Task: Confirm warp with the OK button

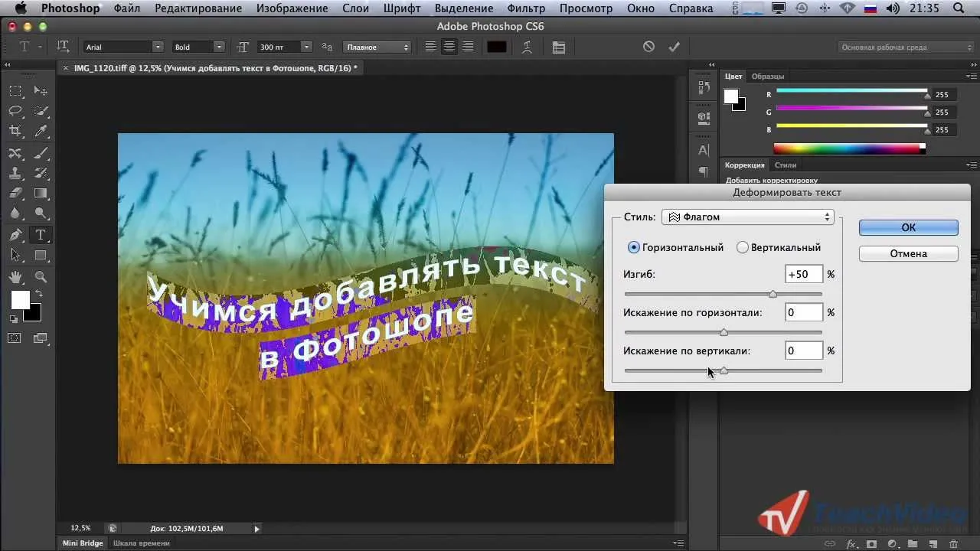Action: pos(909,227)
